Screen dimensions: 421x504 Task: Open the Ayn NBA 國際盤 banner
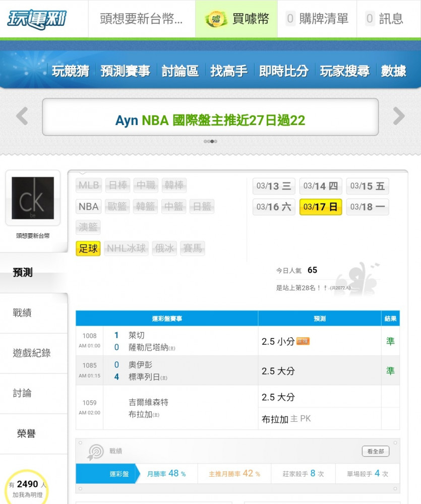tap(210, 117)
